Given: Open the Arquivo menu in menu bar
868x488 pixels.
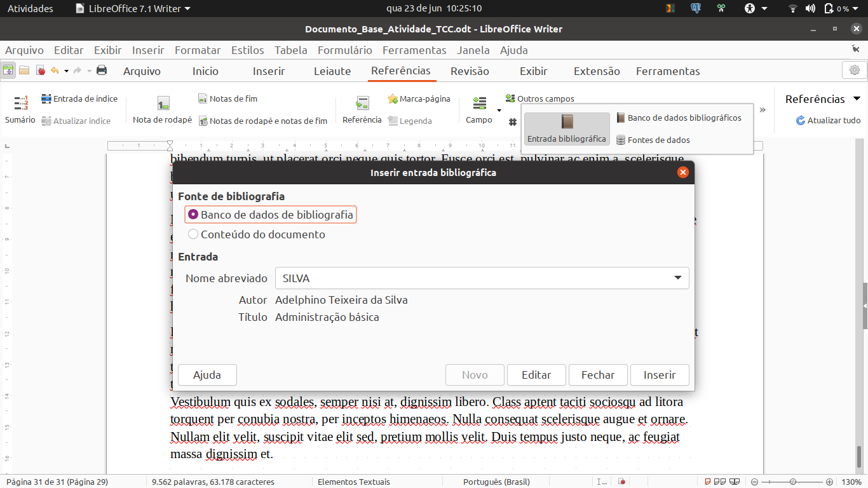Looking at the screenshot, I should [x=24, y=50].
